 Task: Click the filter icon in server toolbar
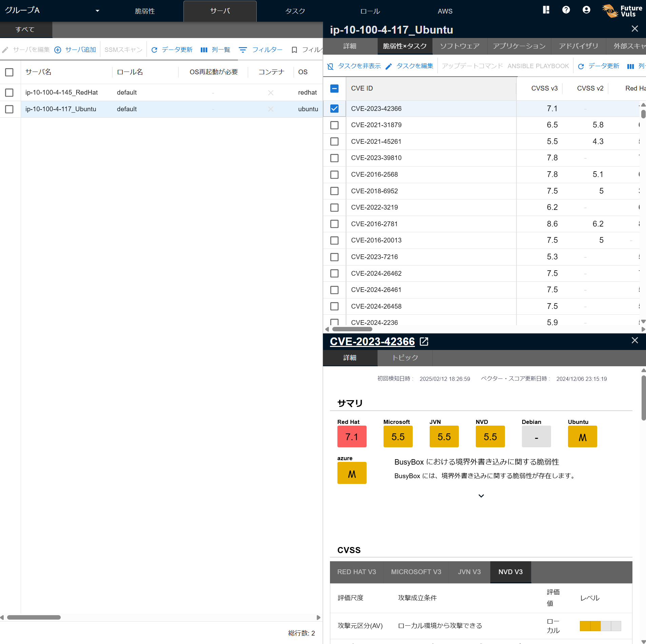pyautogui.click(x=243, y=50)
